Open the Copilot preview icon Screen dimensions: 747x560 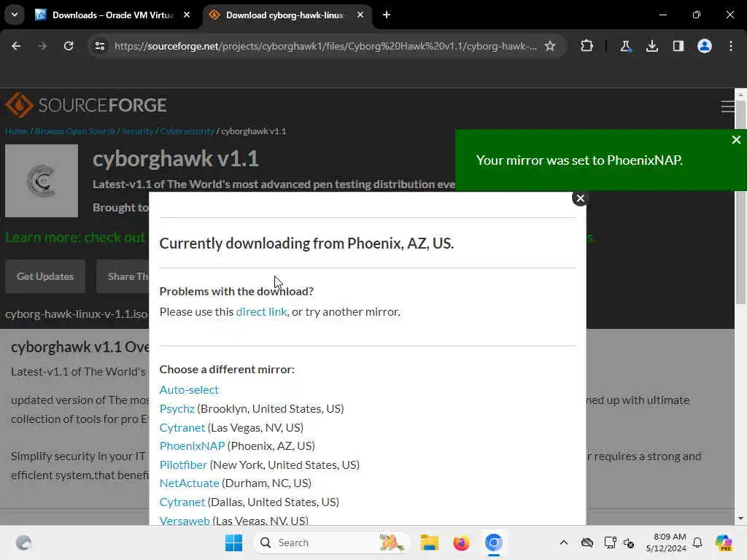click(724, 542)
